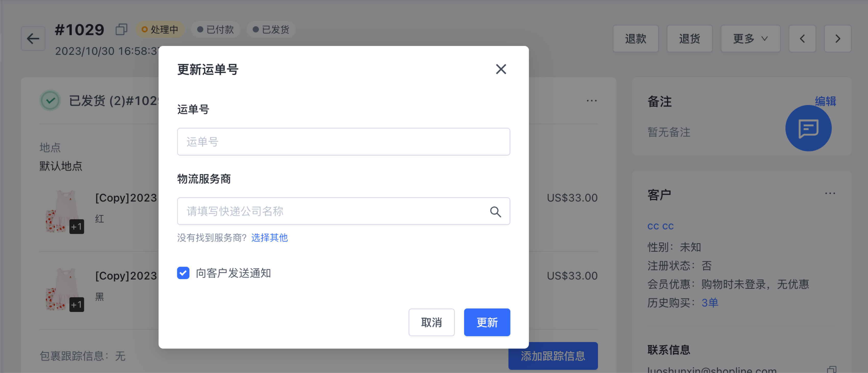868x373 pixels.
Task: Click 包裹跟踪信息：无 text
Action: tap(82, 356)
